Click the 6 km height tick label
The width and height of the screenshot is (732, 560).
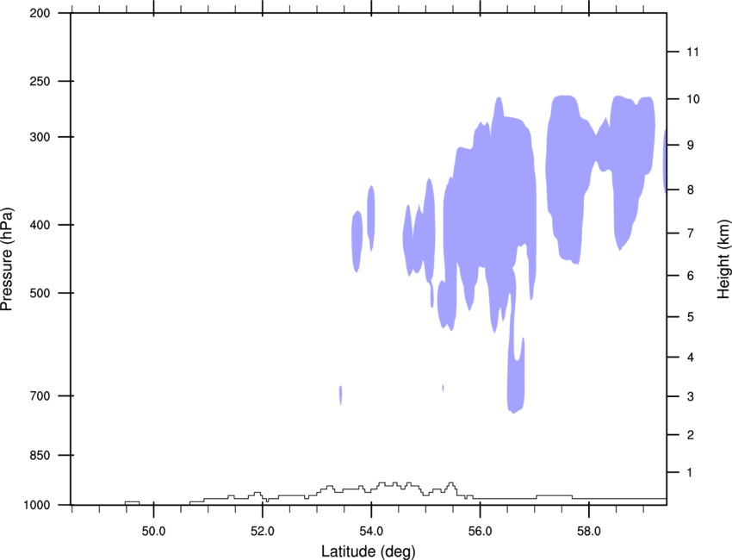(x=691, y=276)
